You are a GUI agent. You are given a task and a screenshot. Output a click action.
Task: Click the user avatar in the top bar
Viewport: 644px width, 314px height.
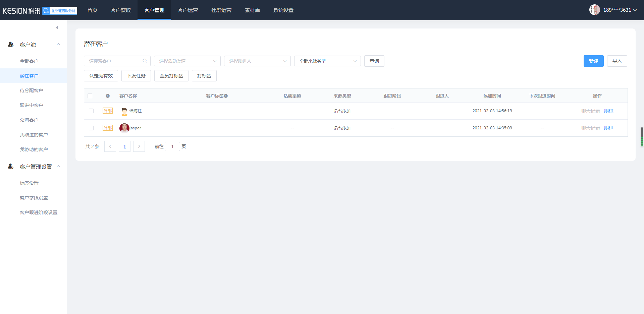[x=594, y=10]
